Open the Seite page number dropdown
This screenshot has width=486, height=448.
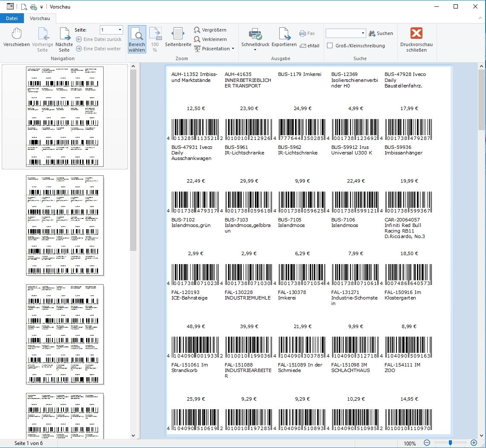[x=119, y=30]
